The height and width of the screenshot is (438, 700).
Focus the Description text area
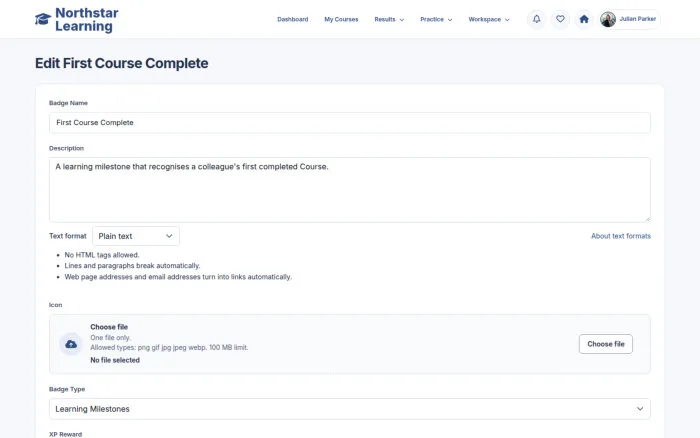[x=350, y=189]
